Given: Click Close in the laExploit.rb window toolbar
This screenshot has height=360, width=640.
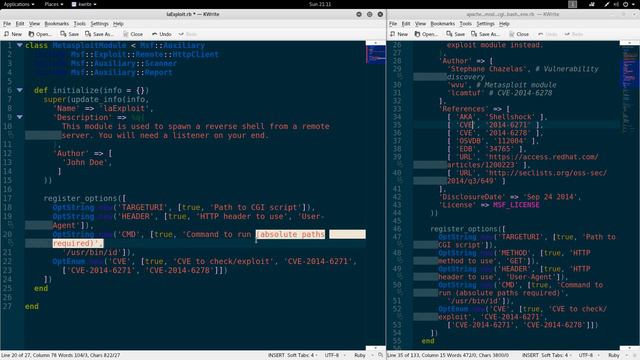Looking at the screenshot, I should click(x=133, y=34).
